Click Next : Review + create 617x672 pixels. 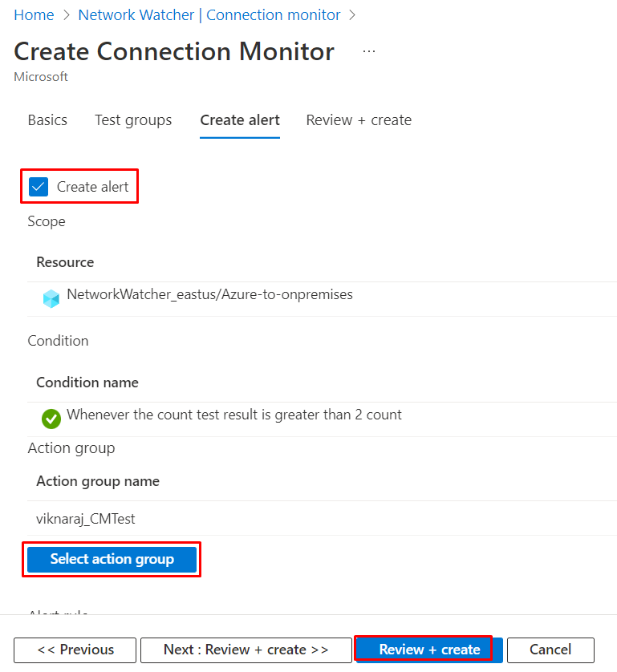pos(246,650)
